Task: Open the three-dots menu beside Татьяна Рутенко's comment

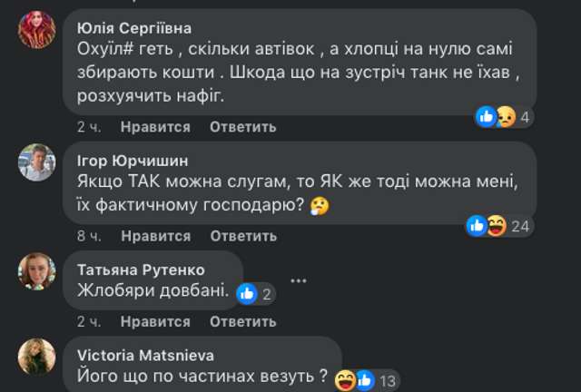Action: pos(299,280)
